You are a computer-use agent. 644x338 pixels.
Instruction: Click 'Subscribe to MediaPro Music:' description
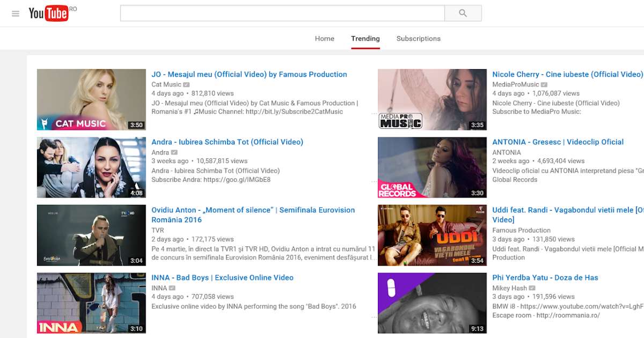(x=537, y=112)
